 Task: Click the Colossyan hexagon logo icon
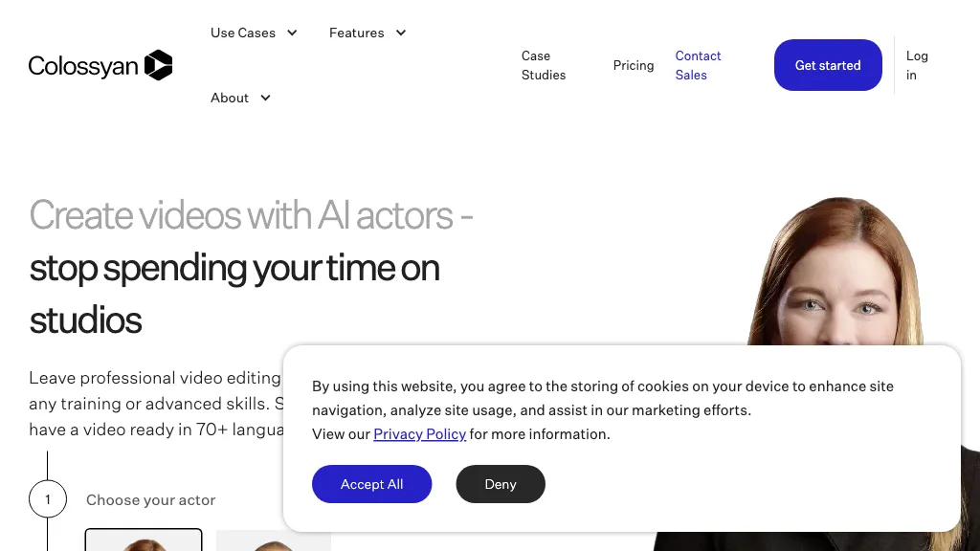pos(160,65)
